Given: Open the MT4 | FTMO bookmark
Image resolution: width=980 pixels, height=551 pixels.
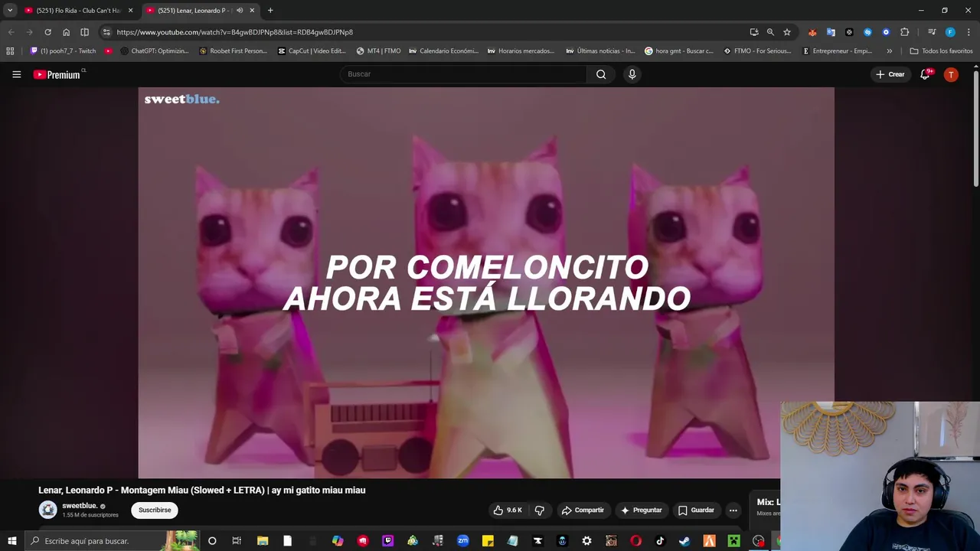Looking at the screenshot, I should pos(378,51).
